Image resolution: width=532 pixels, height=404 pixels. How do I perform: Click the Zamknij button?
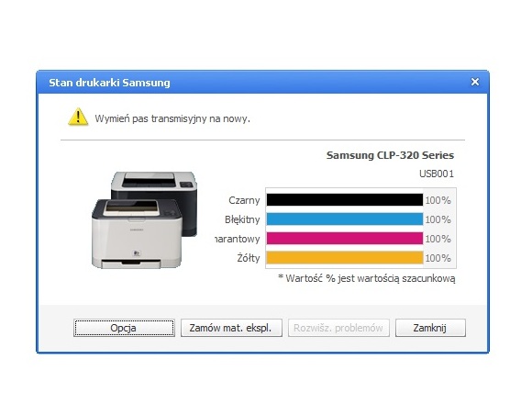(430, 328)
